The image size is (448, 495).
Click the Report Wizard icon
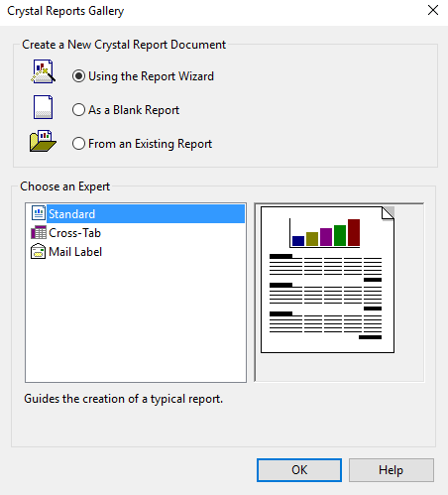43,71
